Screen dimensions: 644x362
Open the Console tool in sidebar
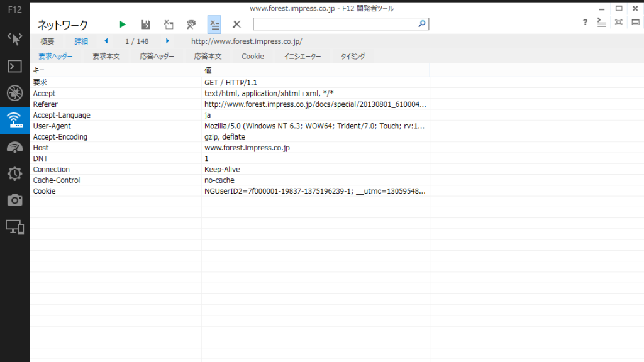coord(15,66)
